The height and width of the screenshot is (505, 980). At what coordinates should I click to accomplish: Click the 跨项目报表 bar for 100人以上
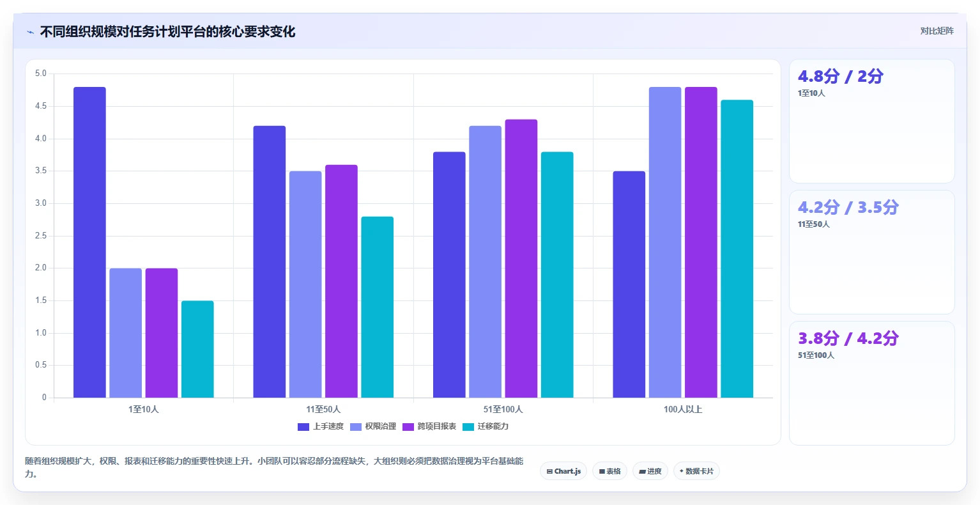[x=701, y=242]
